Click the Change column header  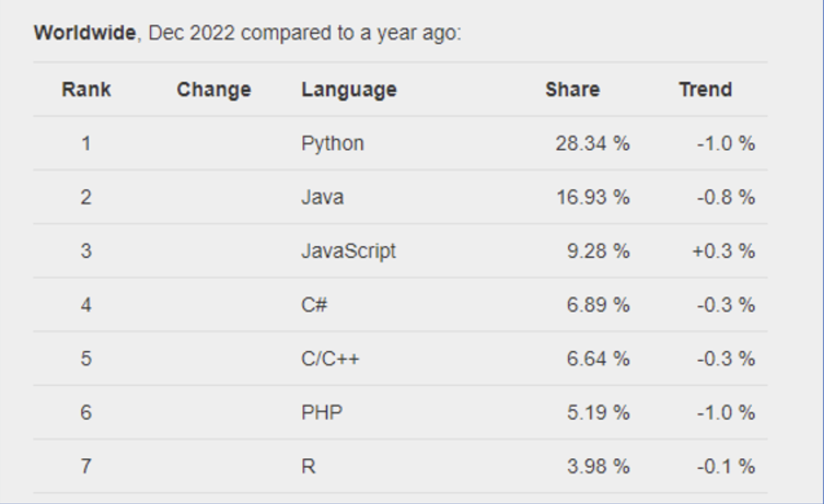[214, 90]
